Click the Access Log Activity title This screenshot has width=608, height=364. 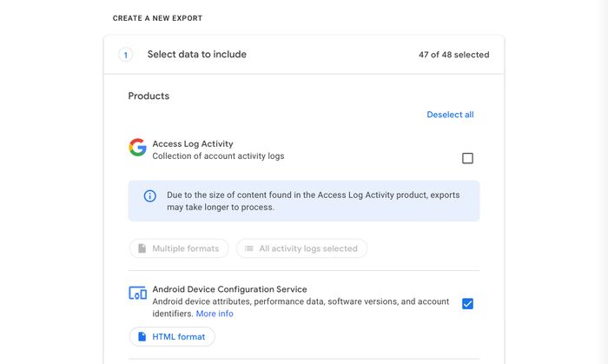(x=193, y=144)
